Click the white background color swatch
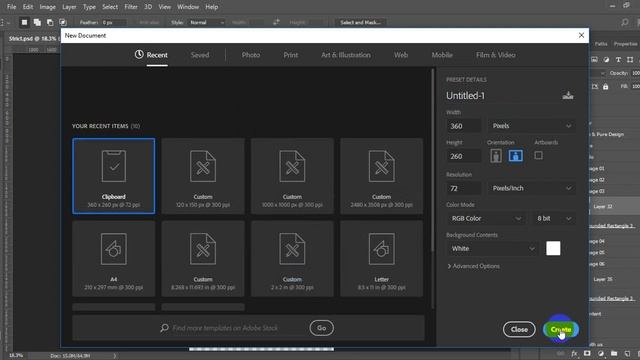This screenshot has height=360, width=640. point(553,248)
